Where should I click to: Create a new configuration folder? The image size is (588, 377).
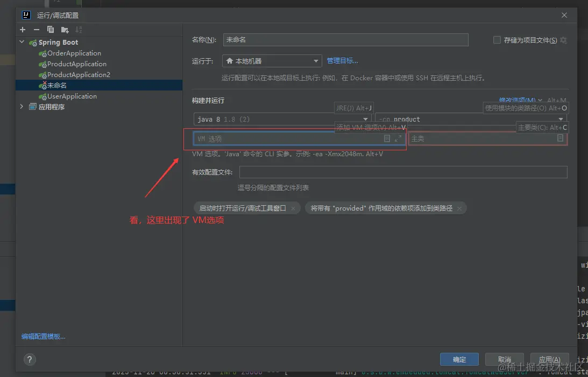65,30
